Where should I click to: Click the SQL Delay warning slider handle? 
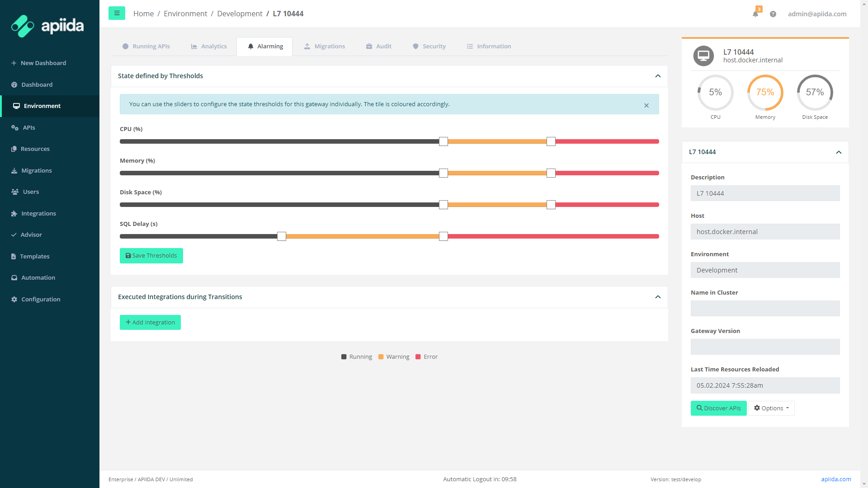[x=282, y=236]
